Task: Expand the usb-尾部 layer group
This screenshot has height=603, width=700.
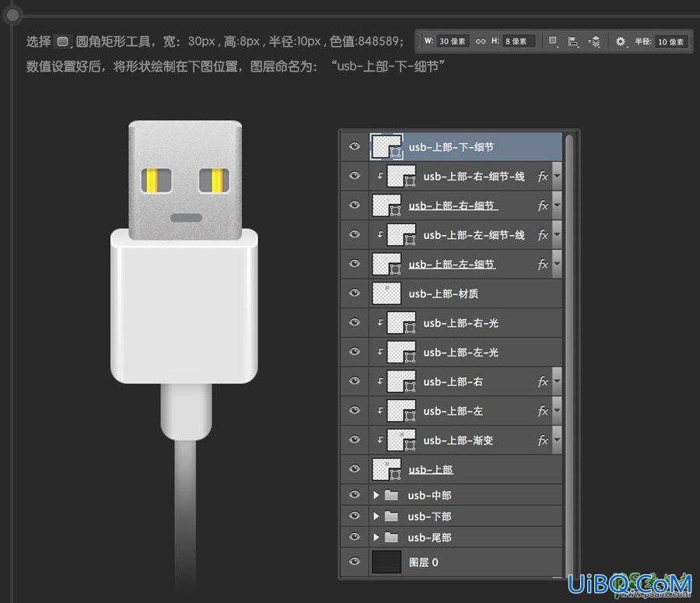Action: (376, 538)
